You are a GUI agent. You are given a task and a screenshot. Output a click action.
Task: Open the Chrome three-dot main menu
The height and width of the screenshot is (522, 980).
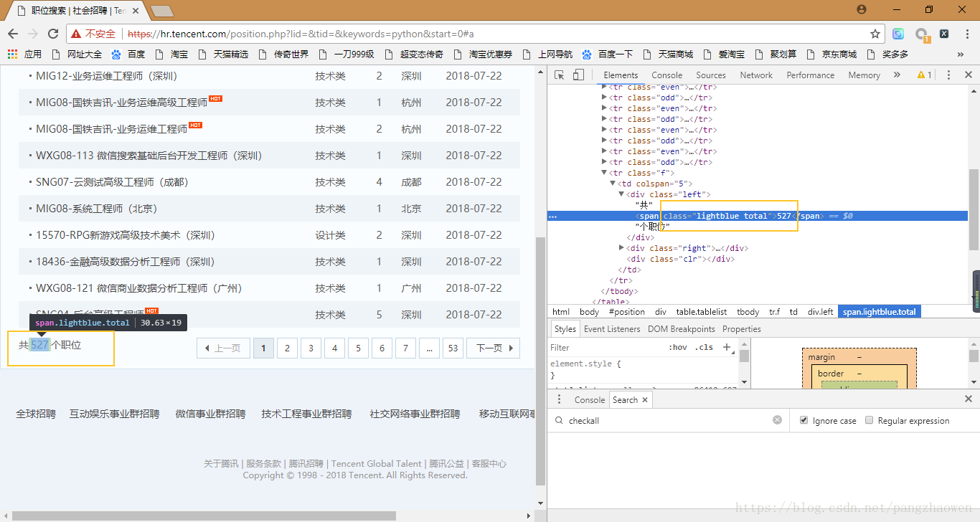966,34
